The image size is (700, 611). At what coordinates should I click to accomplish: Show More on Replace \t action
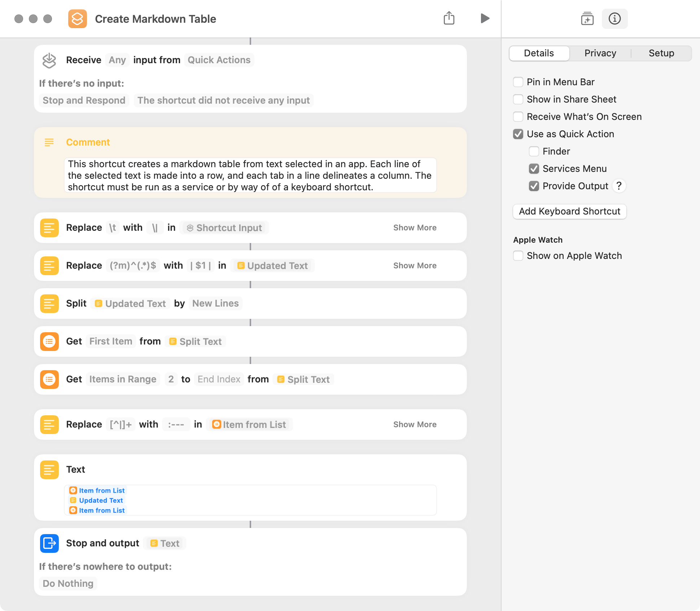click(415, 227)
